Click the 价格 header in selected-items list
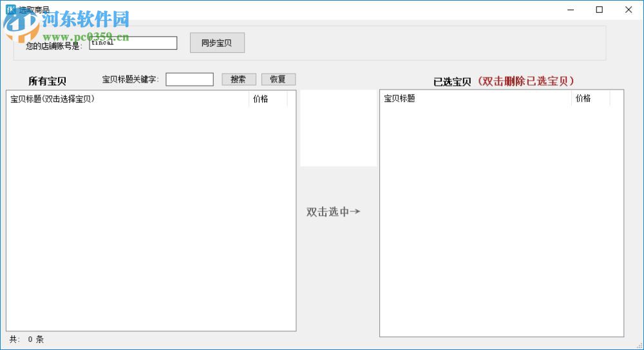Image resolution: width=644 pixels, height=350 pixels. point(590,98)
